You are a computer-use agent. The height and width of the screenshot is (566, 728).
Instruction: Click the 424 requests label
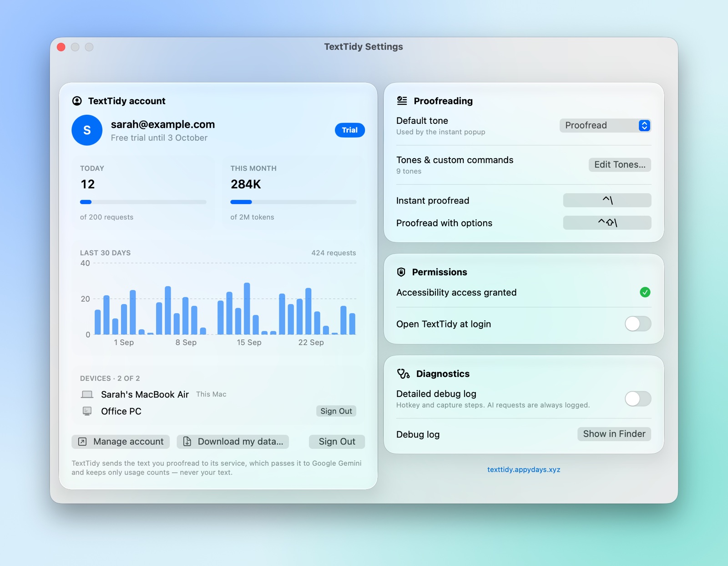click(x=334, y=253)
